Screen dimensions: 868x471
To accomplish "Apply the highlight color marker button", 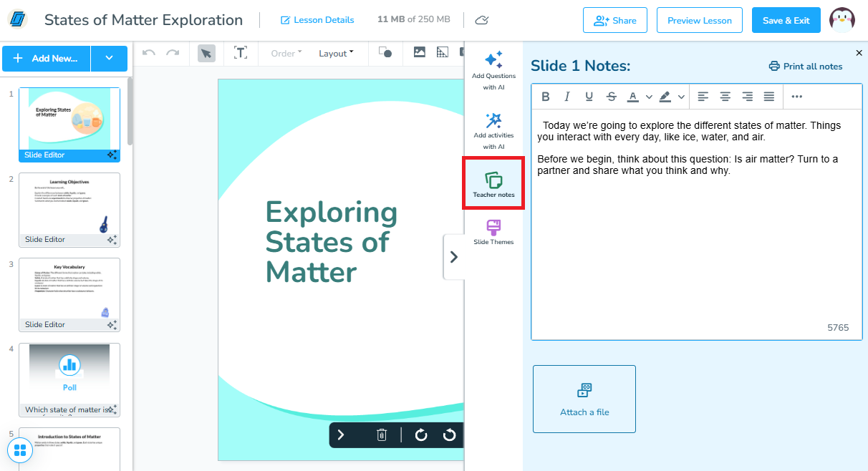I will point(665,97).
